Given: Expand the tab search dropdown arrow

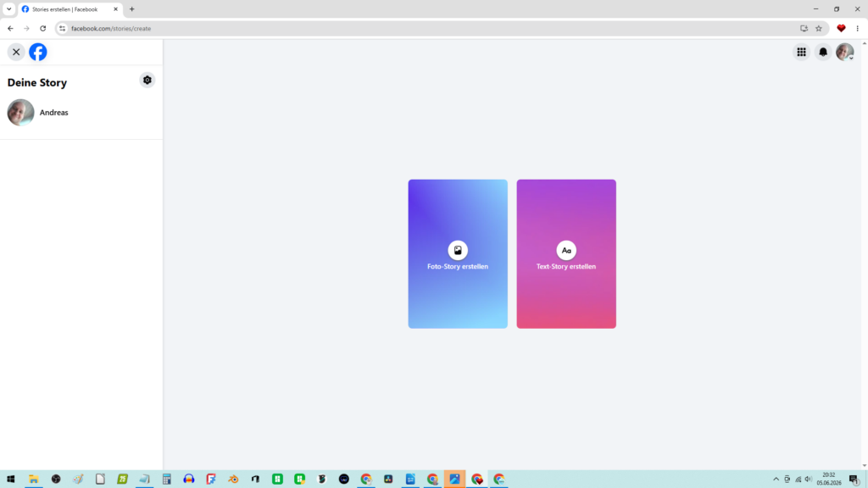Looking at the screenshot, I should [8, 8].
